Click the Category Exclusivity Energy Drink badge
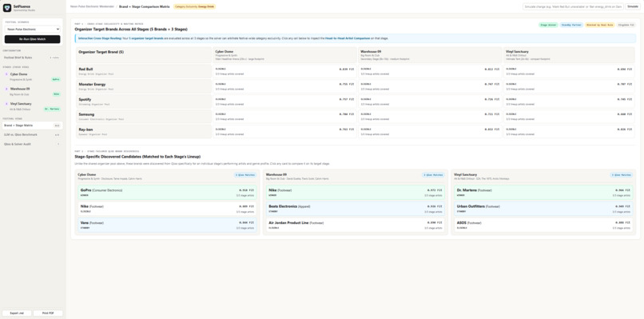Image resolution: width=644 pixels, height=319 pixels. coord(195,6)
